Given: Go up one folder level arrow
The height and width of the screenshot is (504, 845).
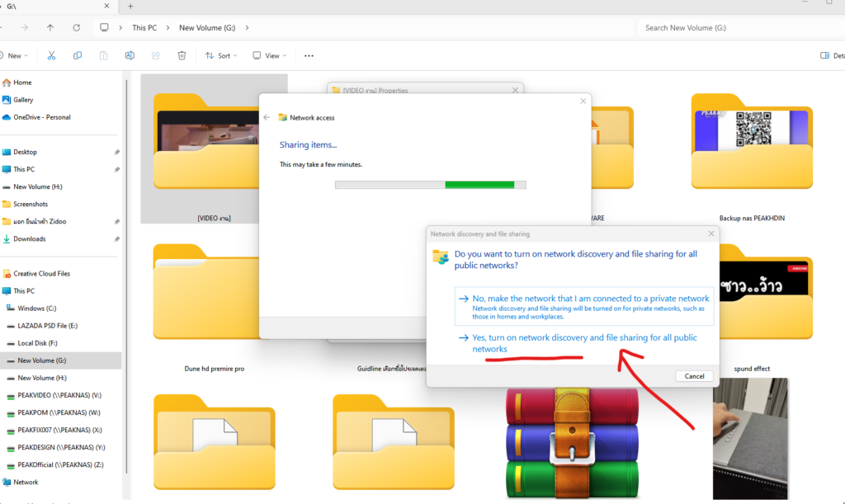Looking at the screenshot, I should tap(50, 27).
